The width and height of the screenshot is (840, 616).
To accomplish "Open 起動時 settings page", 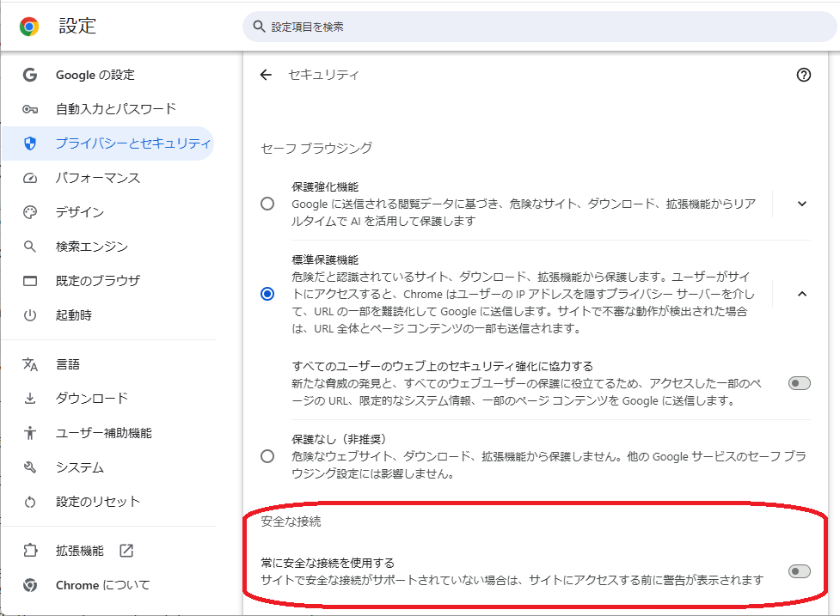I will click(108, 315).
